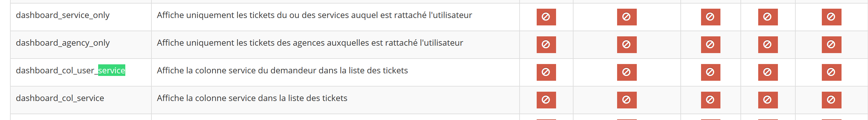This screenshot has width=868, height=120.
Task: Toggle dashboard_service_only third red deny icon
Action: (710, 17)
